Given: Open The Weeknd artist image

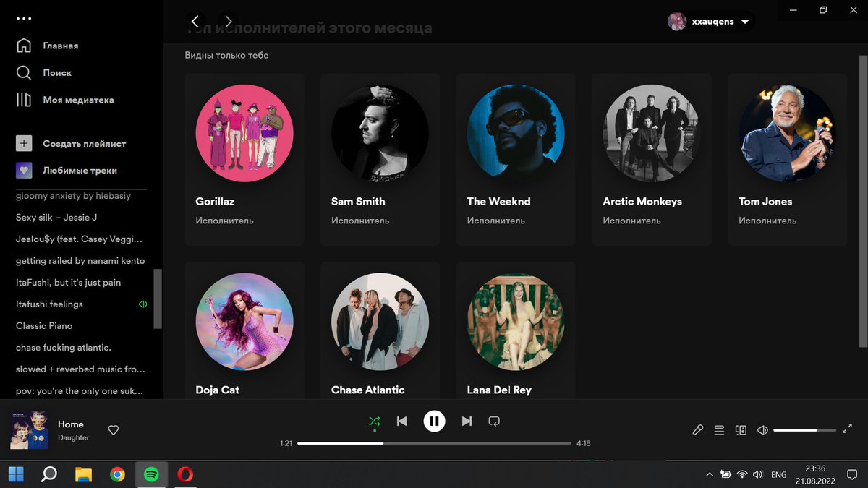Looking at the screenshot, I should point(516,133).
